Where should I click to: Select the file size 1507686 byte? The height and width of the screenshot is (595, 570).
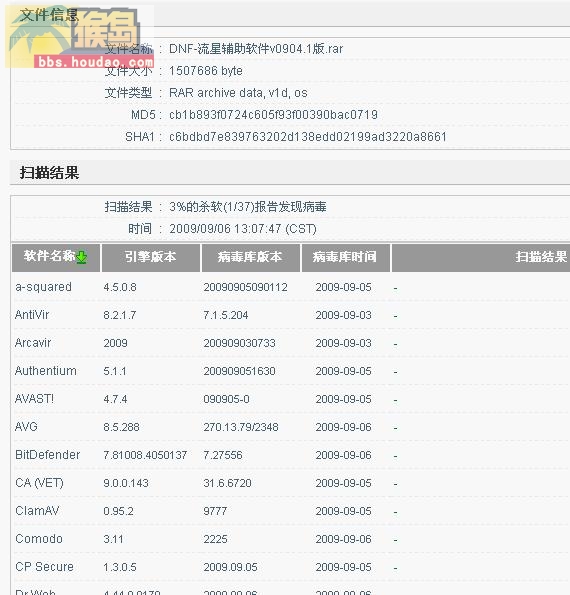pos(206,71)
